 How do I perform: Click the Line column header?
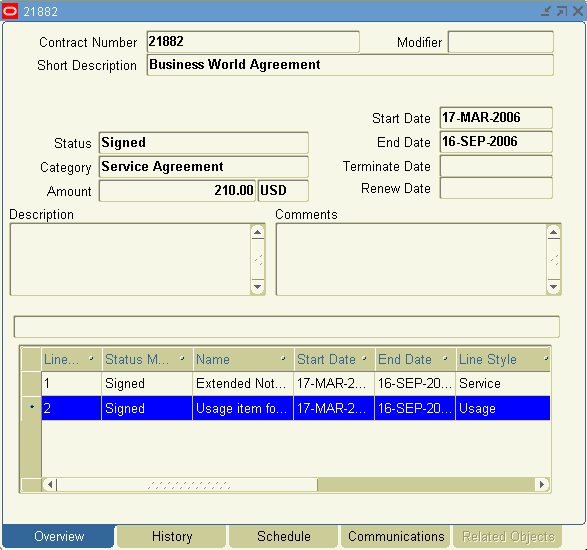click(71, 359)
